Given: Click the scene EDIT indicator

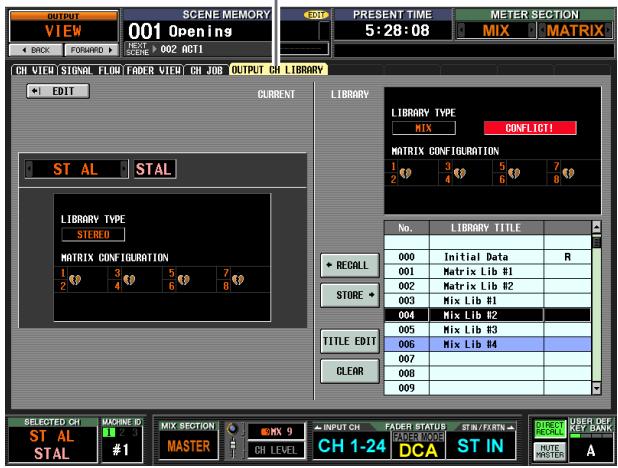Looking at the screenshot, I should click(316, 15).
